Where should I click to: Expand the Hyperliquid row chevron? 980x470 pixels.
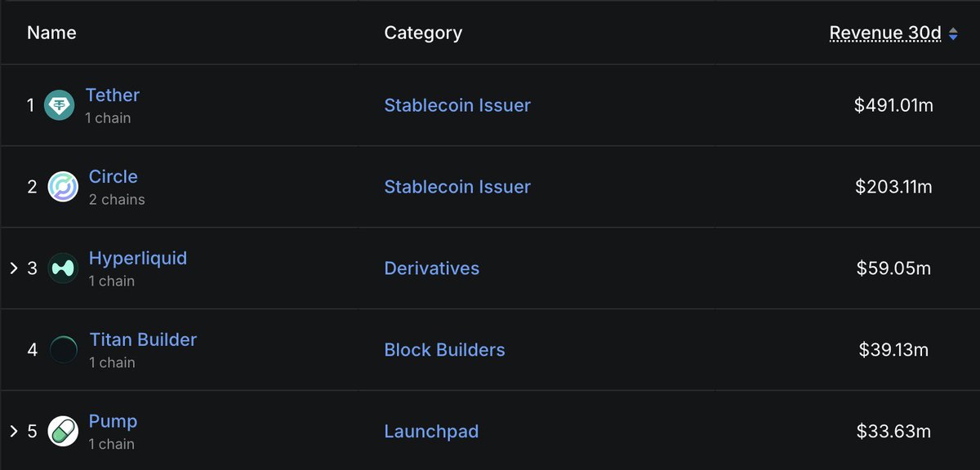click(x=13, y=268)
